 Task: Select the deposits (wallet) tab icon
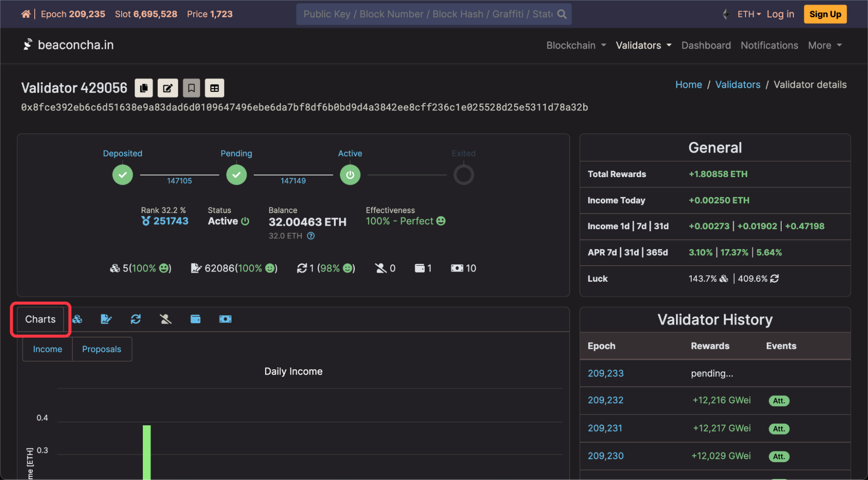pos(195,319)
